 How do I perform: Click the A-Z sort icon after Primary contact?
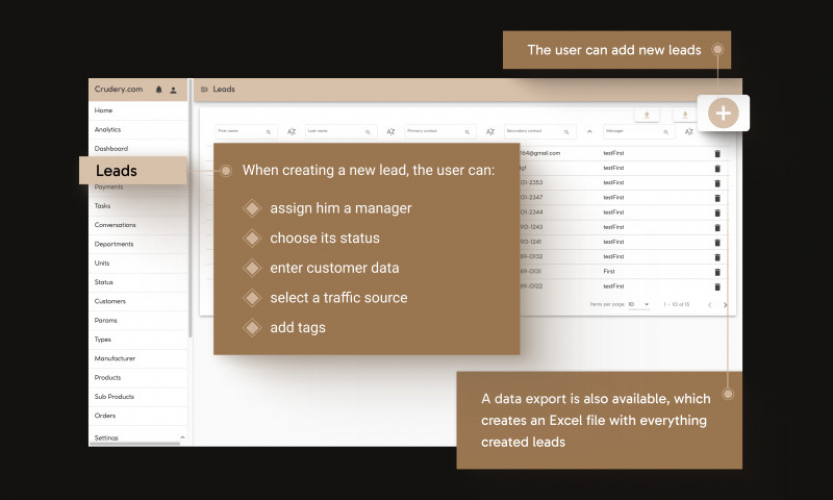pos(490,132)
